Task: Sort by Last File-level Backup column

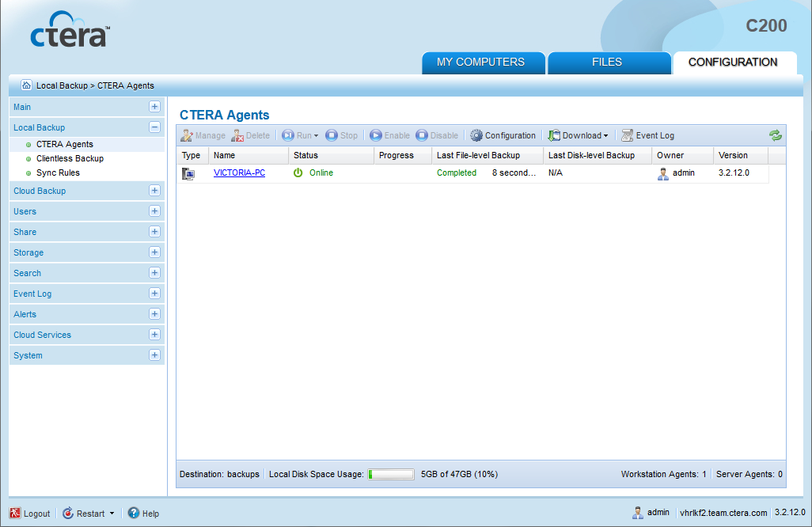Action: pyautogui.click(x=488, y=155)
